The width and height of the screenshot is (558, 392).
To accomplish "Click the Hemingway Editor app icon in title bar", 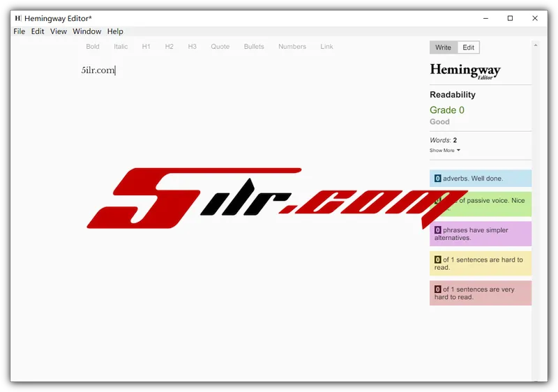I will click(x=18, y=18).
